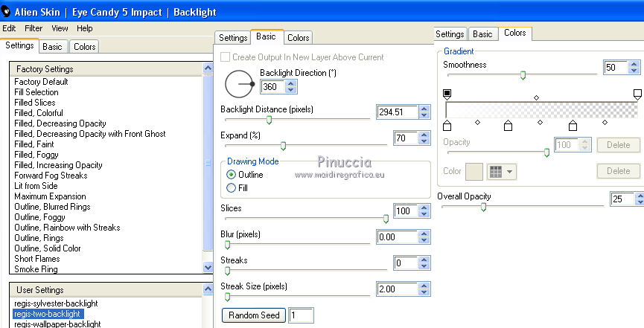Click the Color swatch box
This screenshot has width=644, height=328.
(x=474, y=172)
